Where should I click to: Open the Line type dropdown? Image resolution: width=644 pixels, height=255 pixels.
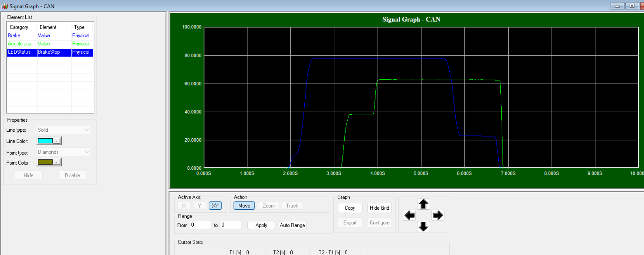[x=63, y=130]
